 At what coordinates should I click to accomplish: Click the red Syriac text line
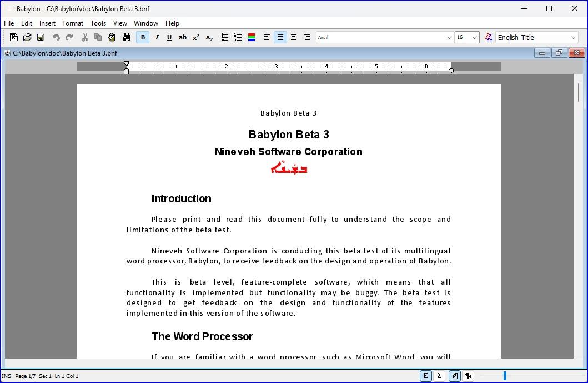[x=289, y=168]
